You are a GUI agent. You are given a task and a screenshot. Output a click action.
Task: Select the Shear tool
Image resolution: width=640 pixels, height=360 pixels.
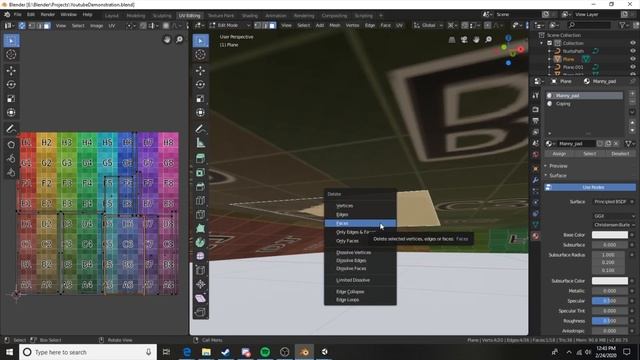200,298
